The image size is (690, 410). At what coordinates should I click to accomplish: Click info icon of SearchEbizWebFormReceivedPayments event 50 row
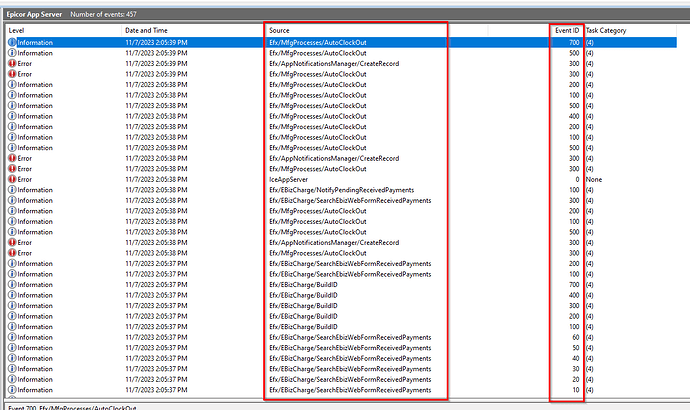(12, 348)
